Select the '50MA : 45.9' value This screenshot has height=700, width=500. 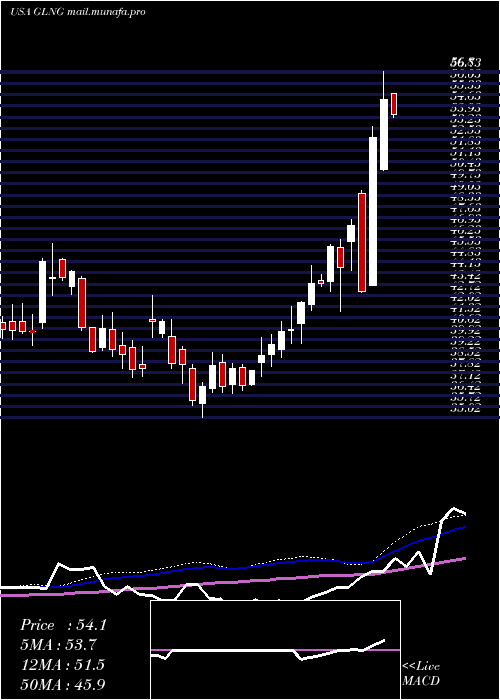click(62, 684)
